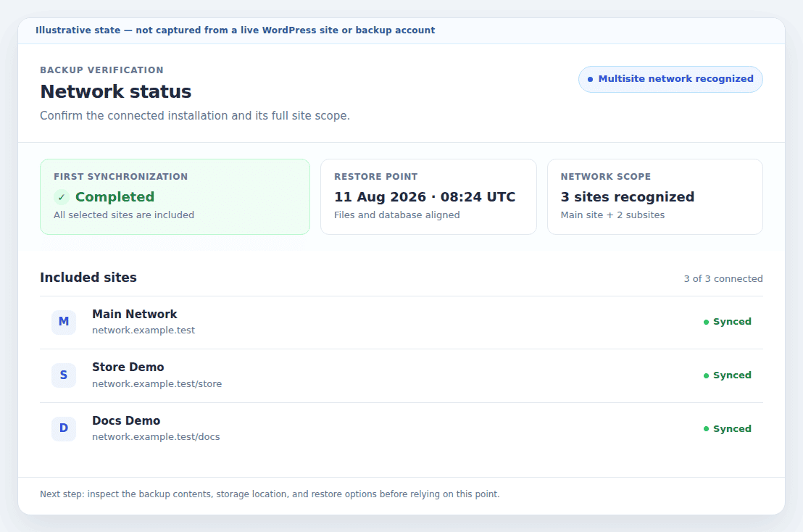The width and height of the screenshot is (803, 532).
Task: Click 'Files and database aligned' text
Action: coord(397,215)
